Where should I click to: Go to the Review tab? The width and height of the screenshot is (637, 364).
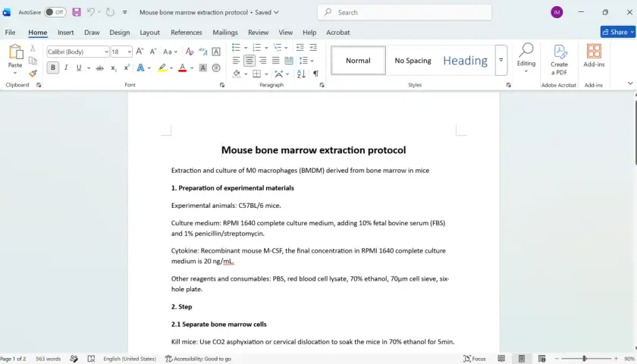258,33
